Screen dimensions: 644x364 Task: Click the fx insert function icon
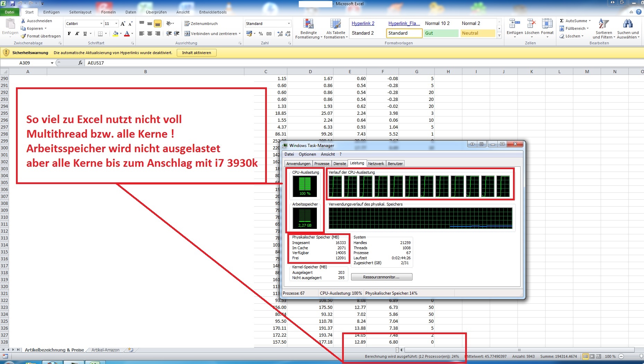[x=80, y=63]
